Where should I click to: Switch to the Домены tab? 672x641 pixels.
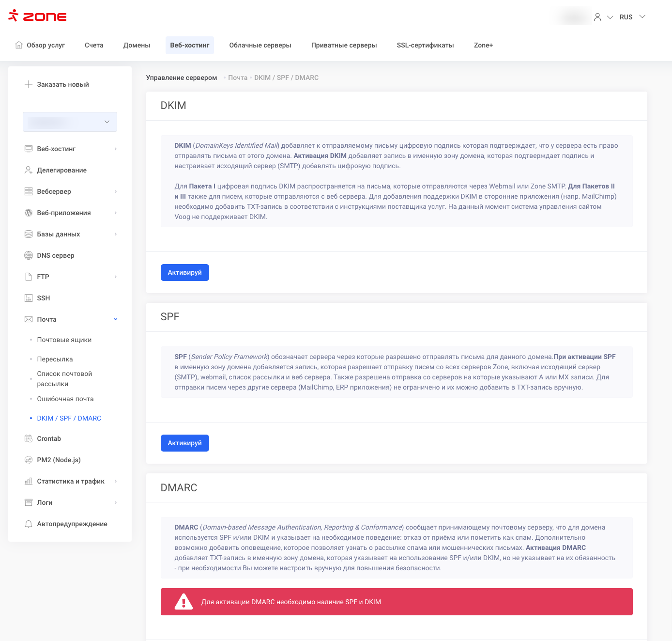click(x=137, y=45)
